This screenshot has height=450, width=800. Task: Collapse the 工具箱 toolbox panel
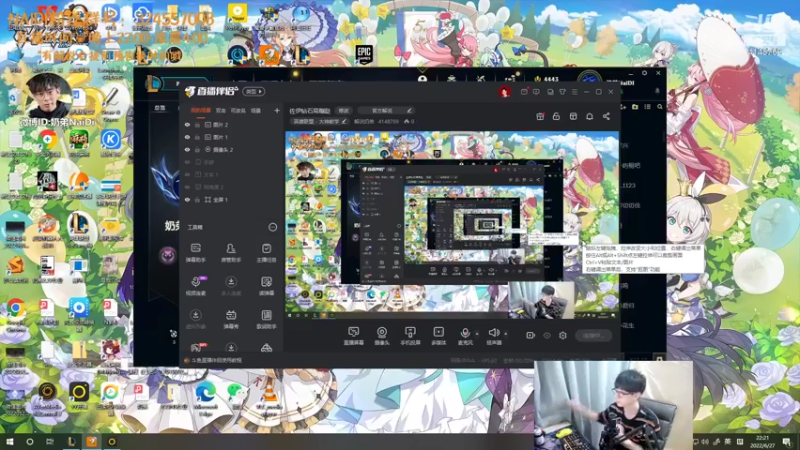point(273,227)
